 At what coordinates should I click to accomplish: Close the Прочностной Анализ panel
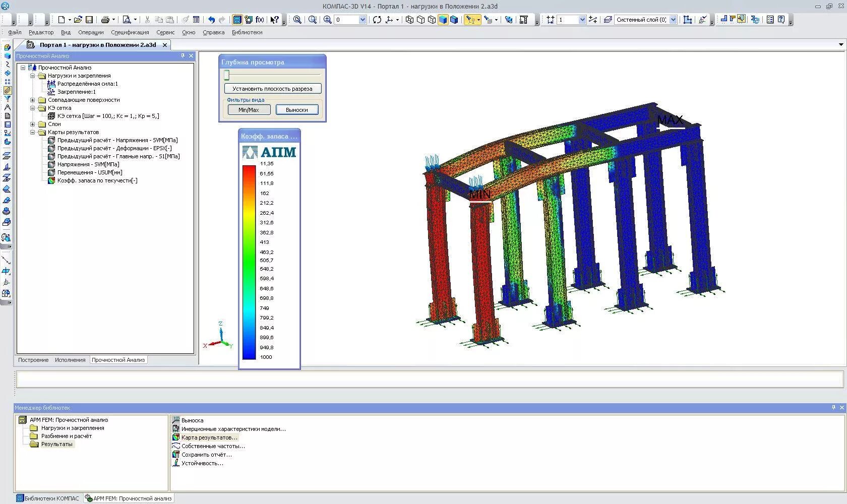tap(191, 56)
